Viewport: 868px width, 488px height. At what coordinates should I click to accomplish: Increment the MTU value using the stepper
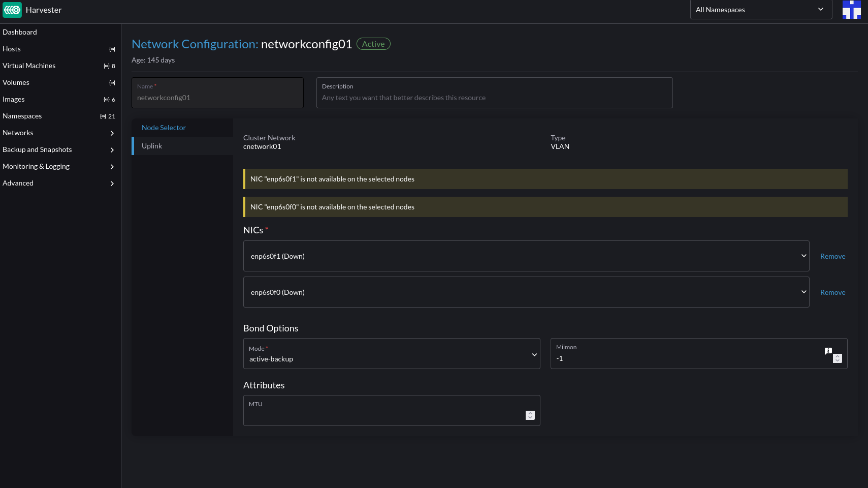coord(530,412)
